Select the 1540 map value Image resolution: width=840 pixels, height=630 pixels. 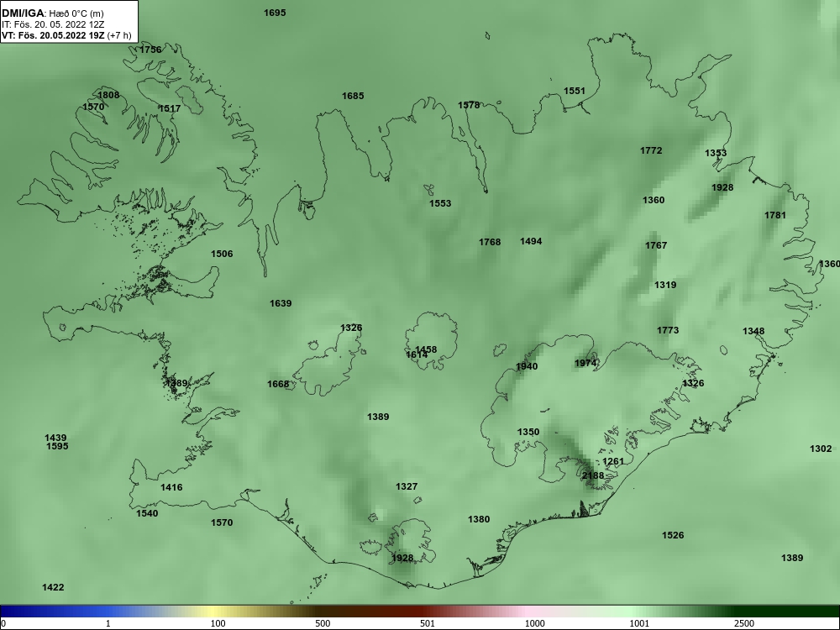pos(147,514)
